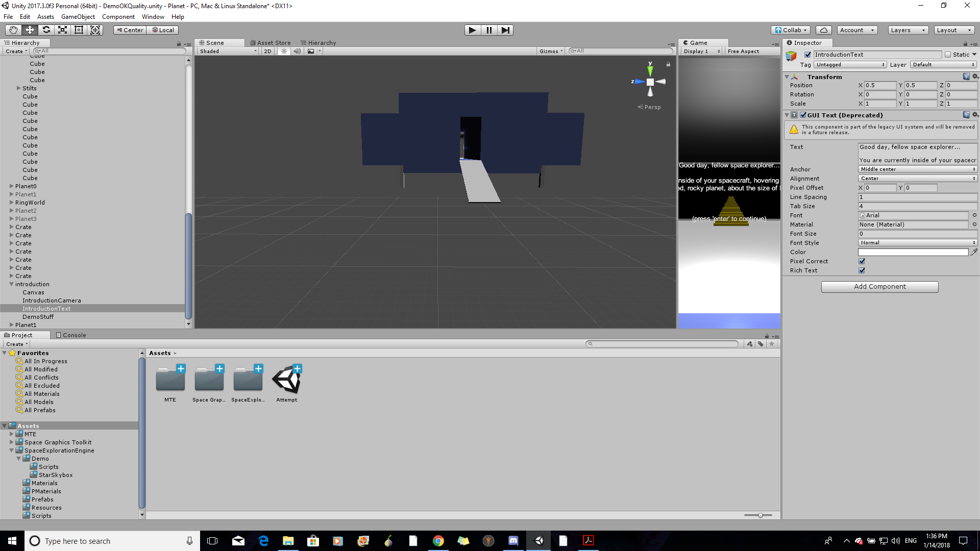The height and width of the screenshot is (551, 980).
Task: Open GUI Text component gear menu
Action: pyautogui.click(x=975, y=115)
